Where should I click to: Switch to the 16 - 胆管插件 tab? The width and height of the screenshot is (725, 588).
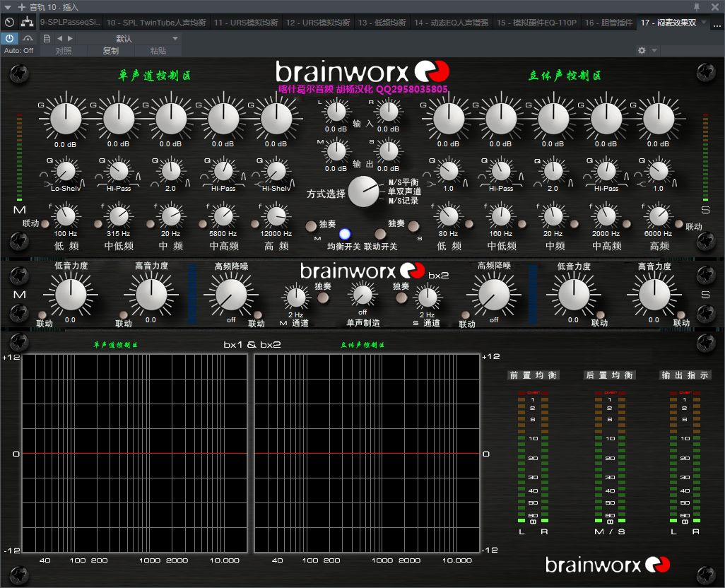[x=608, y=23]
